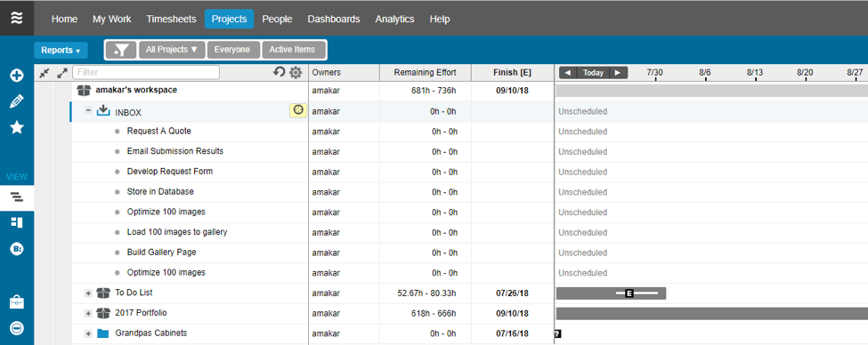
Task: Go to the Analytics tab
Action: [394, 19]
